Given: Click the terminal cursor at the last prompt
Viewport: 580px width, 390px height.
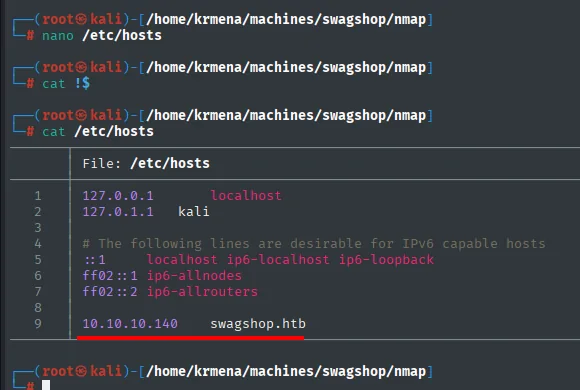Looking at the screenshot, I should [x=46, y=385].
